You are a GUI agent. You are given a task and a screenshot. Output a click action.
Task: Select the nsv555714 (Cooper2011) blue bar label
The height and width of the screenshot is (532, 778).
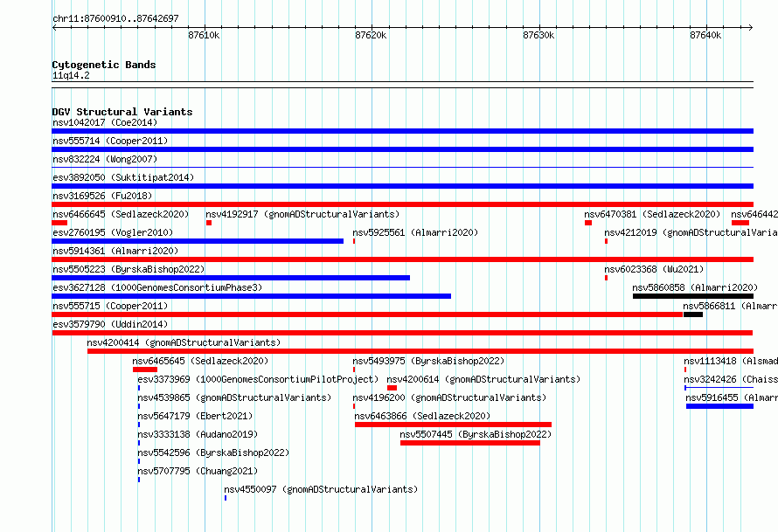point(110,141)
